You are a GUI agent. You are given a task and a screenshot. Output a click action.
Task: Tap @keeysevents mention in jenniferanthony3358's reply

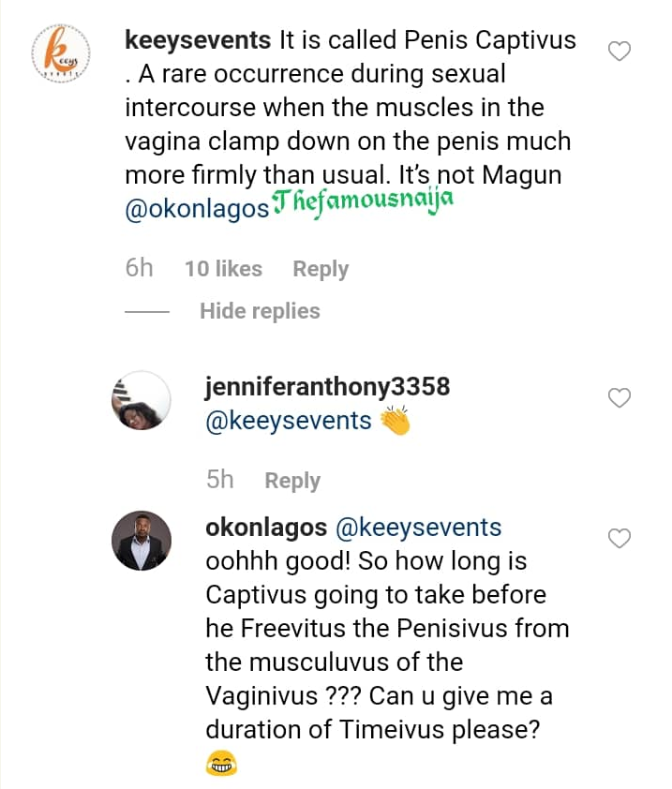click(x=289, y=421)
